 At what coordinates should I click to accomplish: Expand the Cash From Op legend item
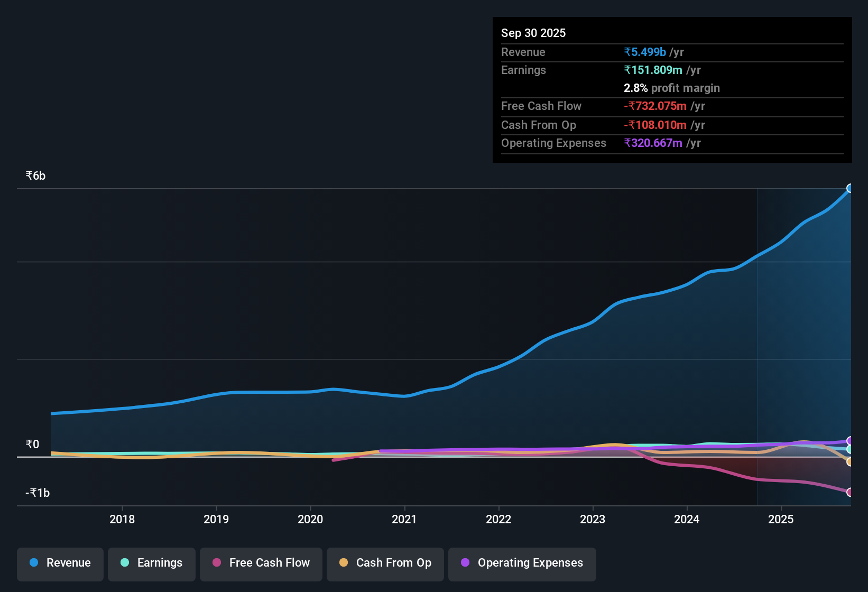coord(385,563)
